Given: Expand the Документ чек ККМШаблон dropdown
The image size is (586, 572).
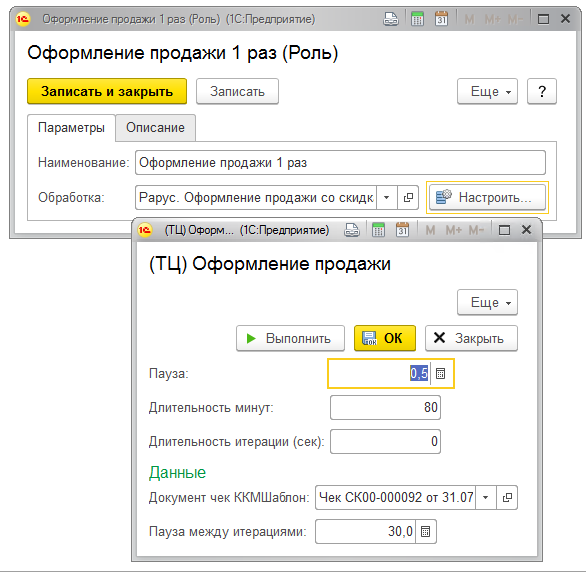Looking at the screenshot, I should pyautogui.click(x=485, y=497).
